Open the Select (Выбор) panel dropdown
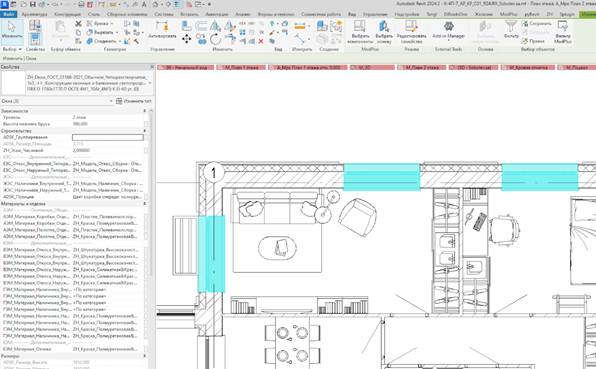This screenshot has height=369, width=596. point(12,49)
